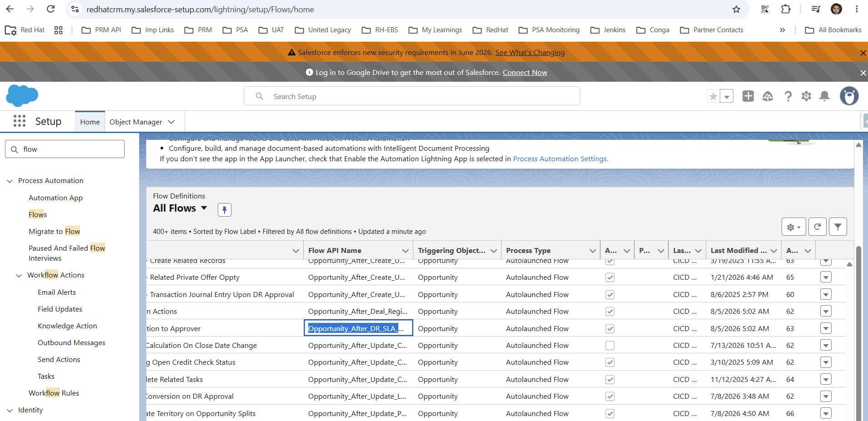Open the user profile astronaut avatar
The image size is (868, 421).
tap(849, 96)
